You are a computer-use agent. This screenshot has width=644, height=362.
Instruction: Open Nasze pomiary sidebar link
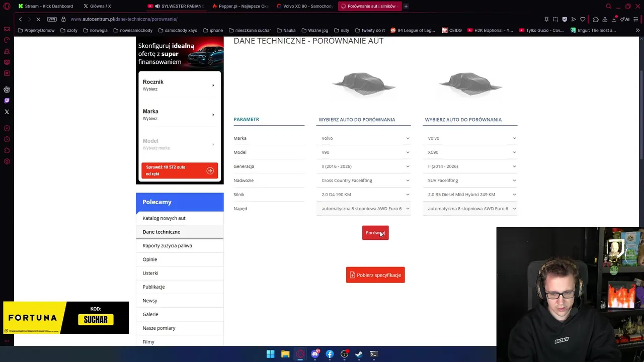(x=159, y=328)
